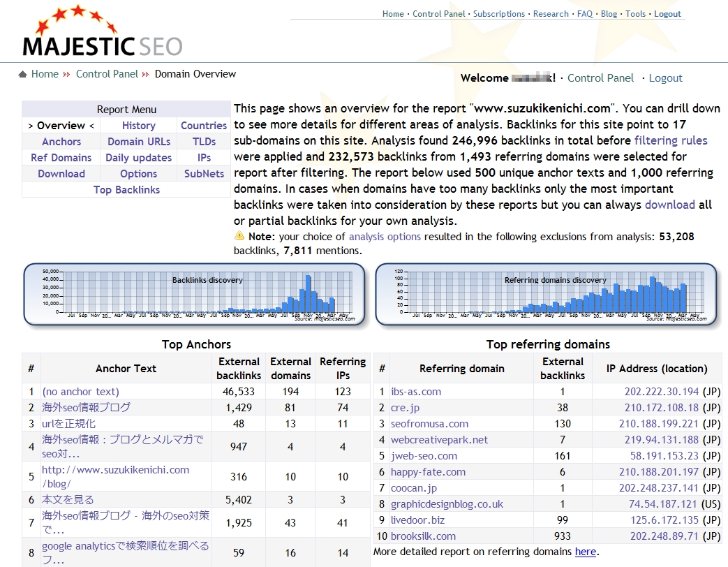Open Anchors in Report Menu
This screenshot has height=567, width=728.
pos(61,142)
